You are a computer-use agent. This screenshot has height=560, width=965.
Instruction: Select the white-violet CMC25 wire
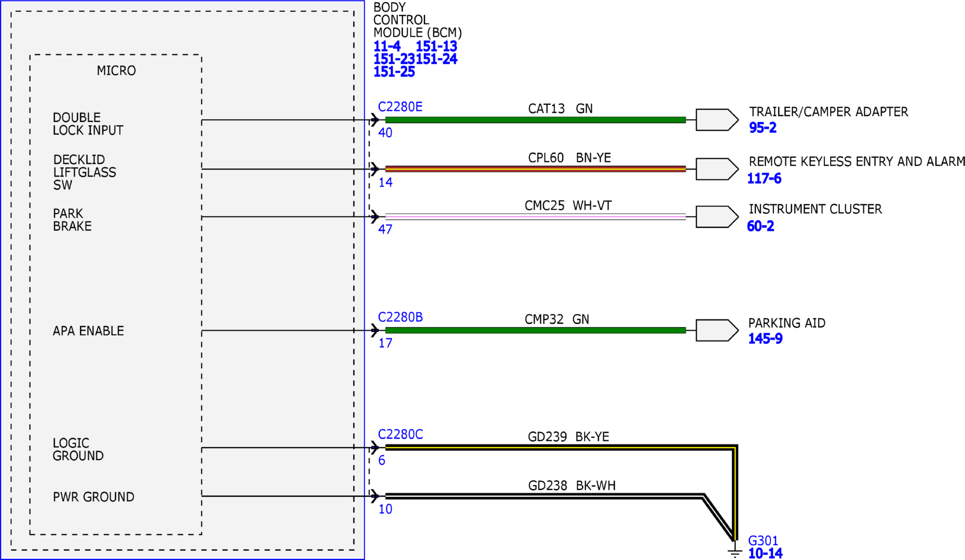(x=536, y=216)
